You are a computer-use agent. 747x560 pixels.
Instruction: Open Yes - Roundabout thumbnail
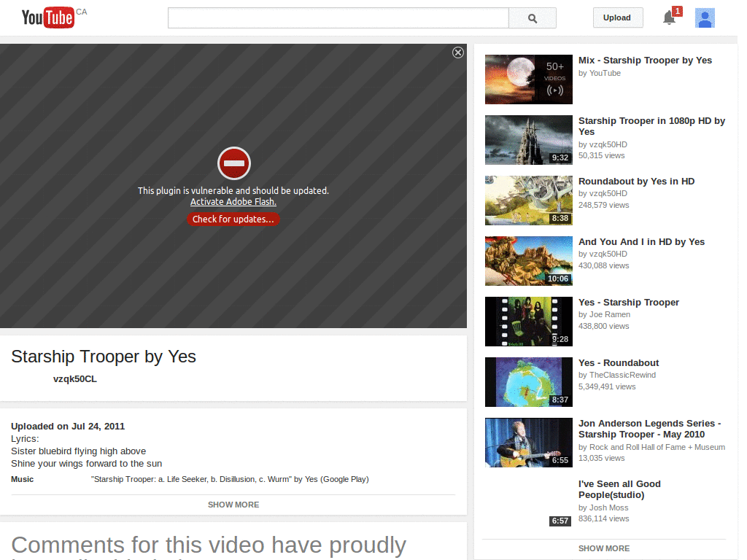pos(529,382)
